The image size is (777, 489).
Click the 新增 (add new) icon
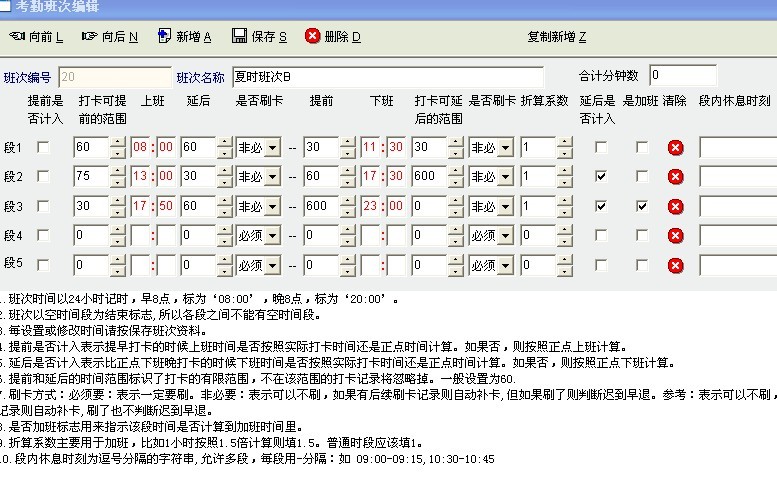tap(164, 37)
